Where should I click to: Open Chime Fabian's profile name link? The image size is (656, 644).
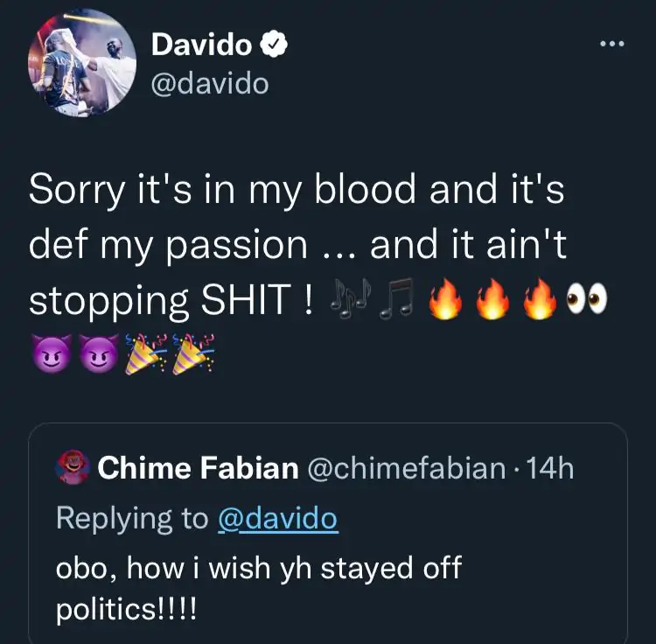198,468
